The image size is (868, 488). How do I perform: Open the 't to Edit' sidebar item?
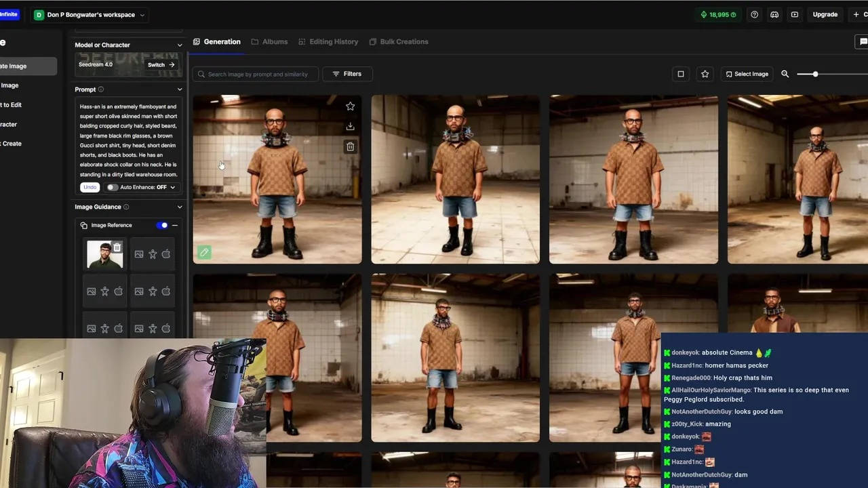[11, 104]
